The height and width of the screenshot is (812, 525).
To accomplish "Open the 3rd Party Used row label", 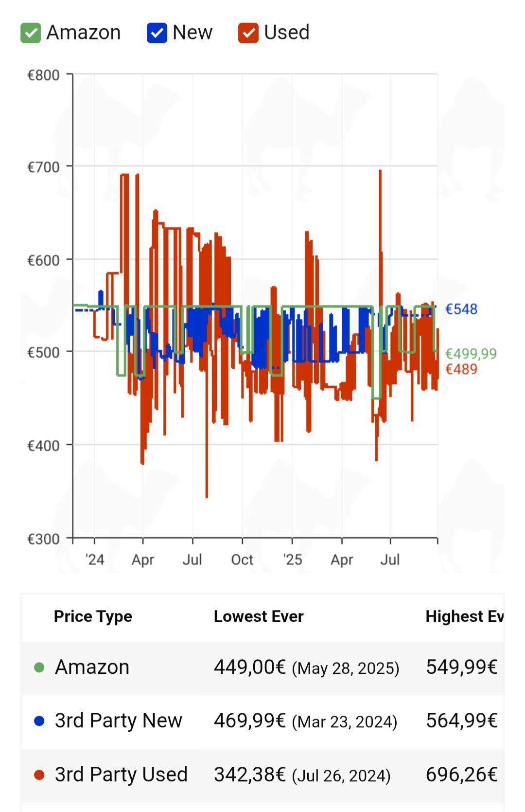I will coord(121,775).
